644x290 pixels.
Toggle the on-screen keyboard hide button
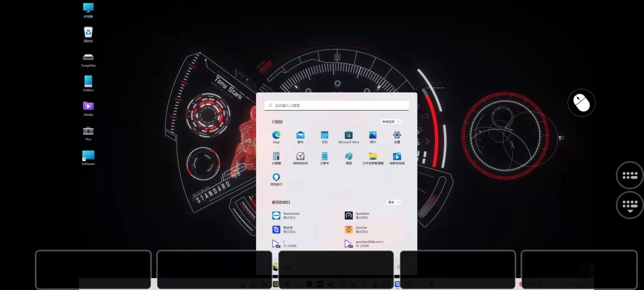[630, 205]
